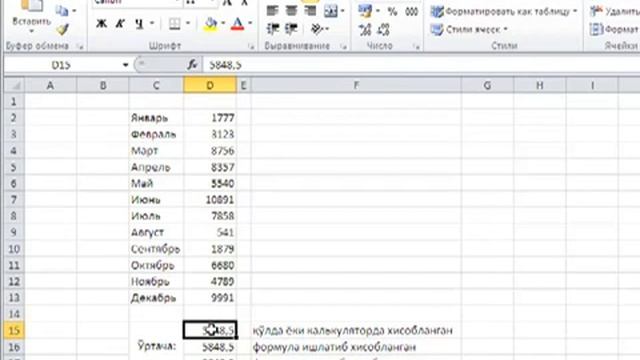
Task: Select the Format Painter brush icon
Action: 62,29
